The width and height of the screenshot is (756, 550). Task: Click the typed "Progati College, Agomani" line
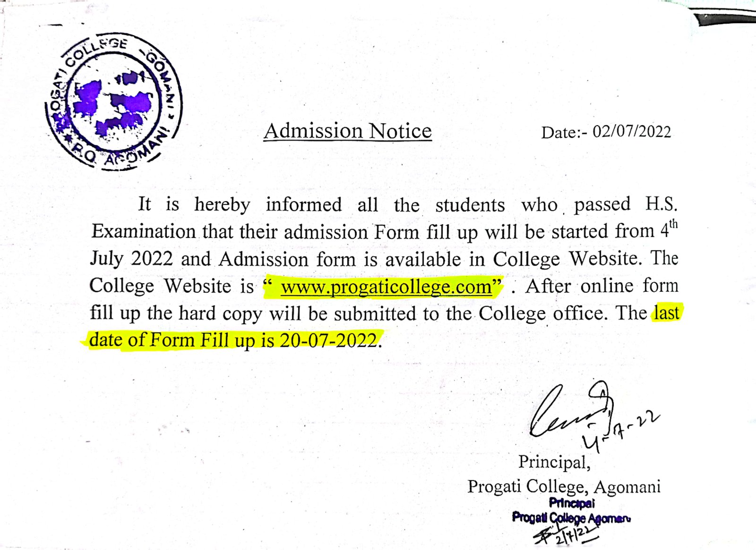pos(564,486)
